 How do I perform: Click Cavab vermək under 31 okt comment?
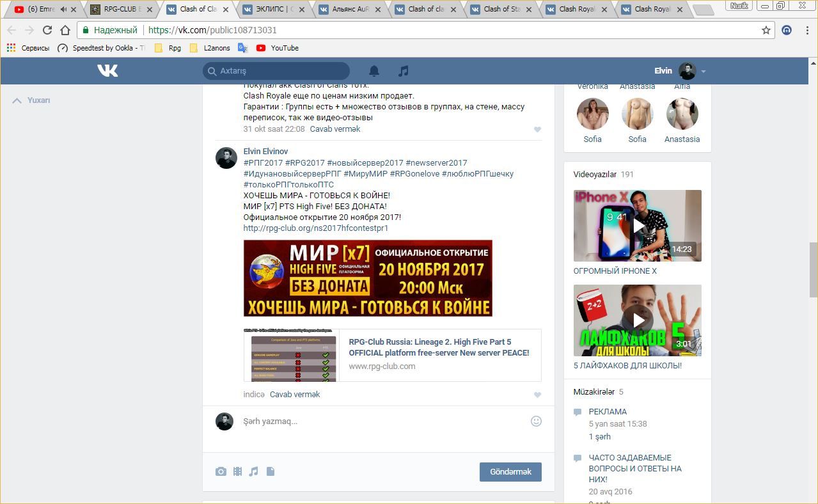335,129
